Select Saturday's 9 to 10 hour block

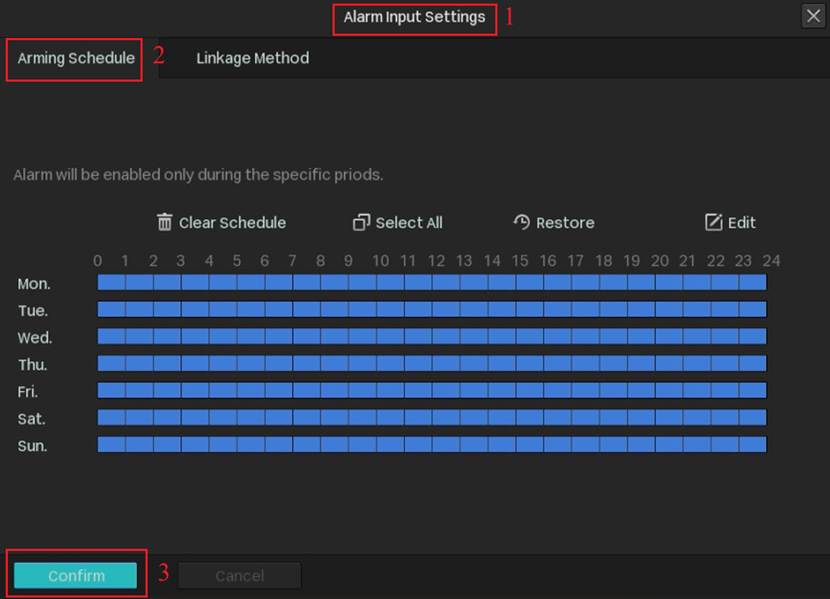(x=362, y=417)
